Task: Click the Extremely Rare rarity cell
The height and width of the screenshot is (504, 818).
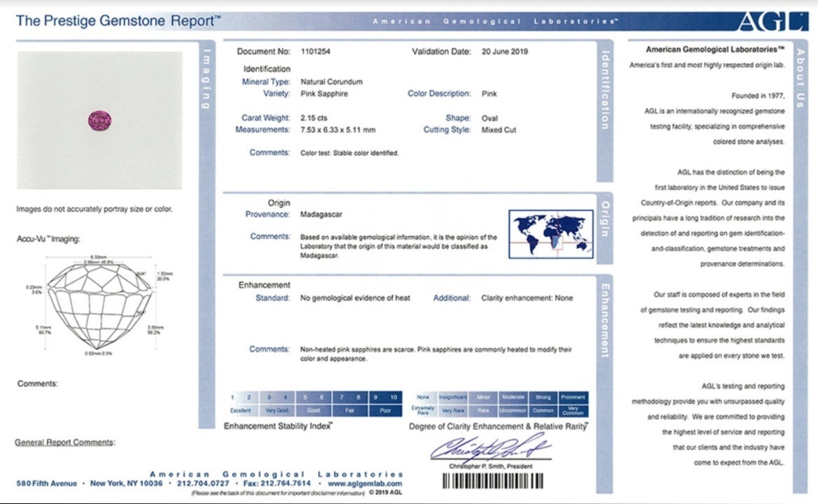Action: click(x=423, y=410)
